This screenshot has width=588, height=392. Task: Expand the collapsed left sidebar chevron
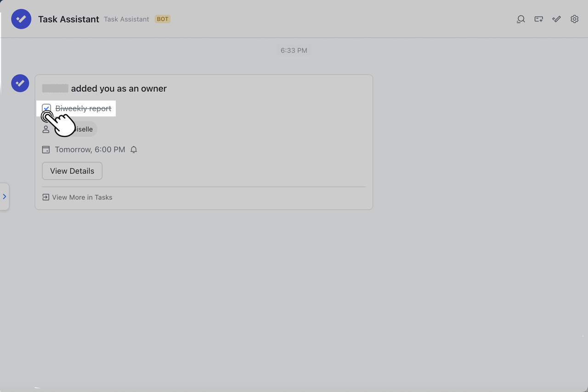[x=5, y=196]
